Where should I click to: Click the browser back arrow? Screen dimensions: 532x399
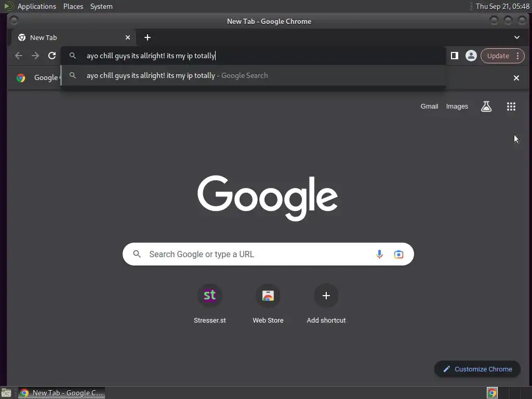pyautogui.click(x=19, y=56)
